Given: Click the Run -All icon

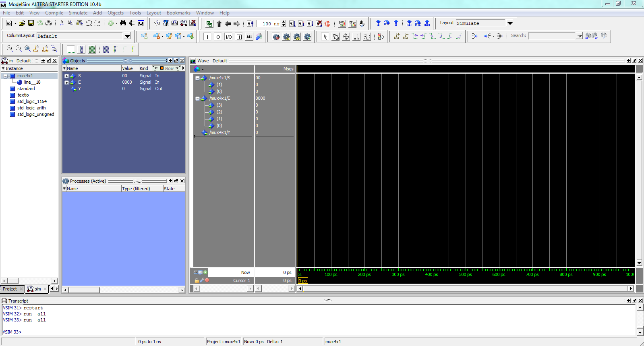Looking at the screenshot, I should point(310,24).
